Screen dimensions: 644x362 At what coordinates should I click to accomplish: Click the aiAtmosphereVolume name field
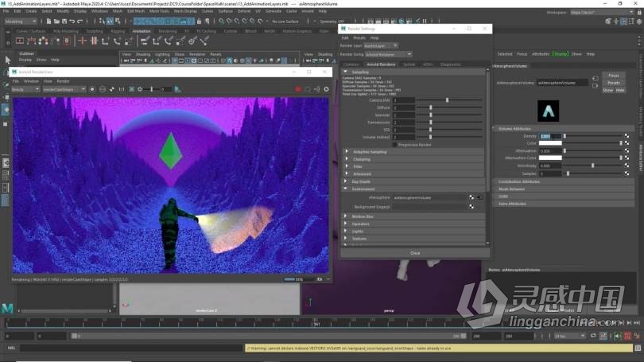pos(562,83)
